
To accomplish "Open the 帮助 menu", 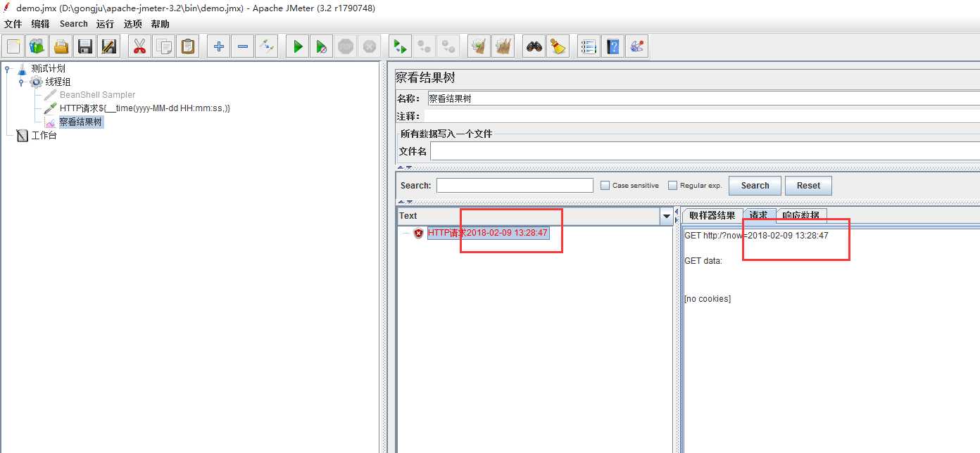I will (160, 24).
